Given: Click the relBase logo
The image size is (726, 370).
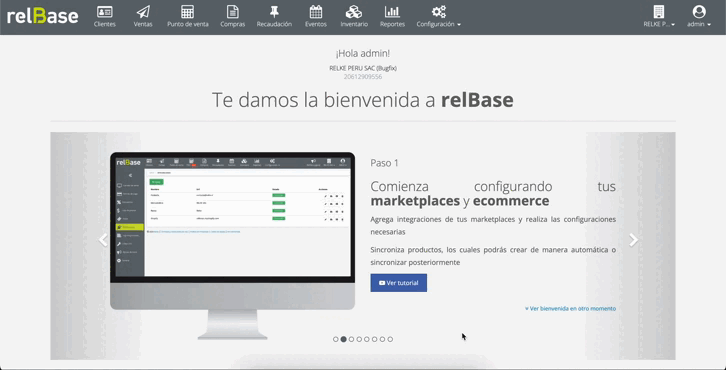Looking at the screenshot, I should tap(42, 16).
